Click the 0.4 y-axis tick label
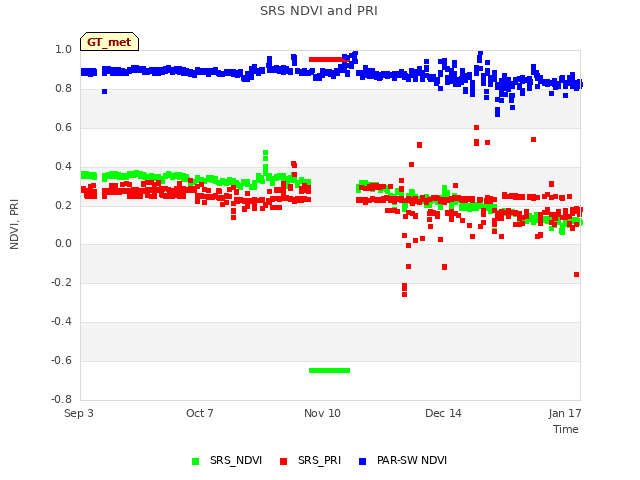This screenshot has width=640, height=480. point(63,166)
